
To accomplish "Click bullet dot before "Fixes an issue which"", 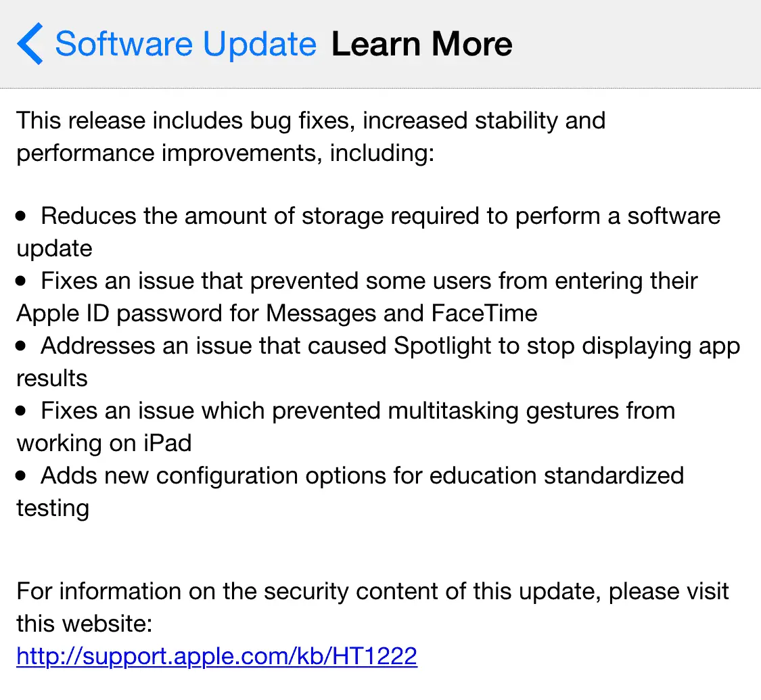I will (22, 411).
